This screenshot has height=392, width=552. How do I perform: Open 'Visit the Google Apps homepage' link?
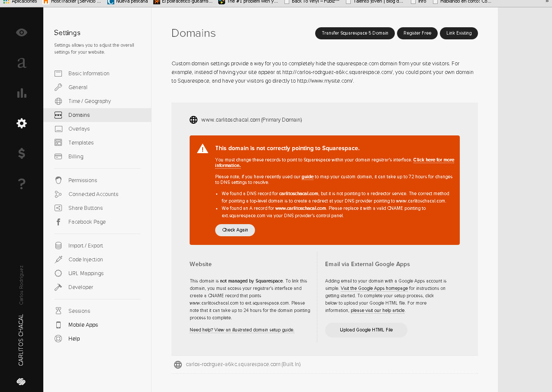(374, 289)
